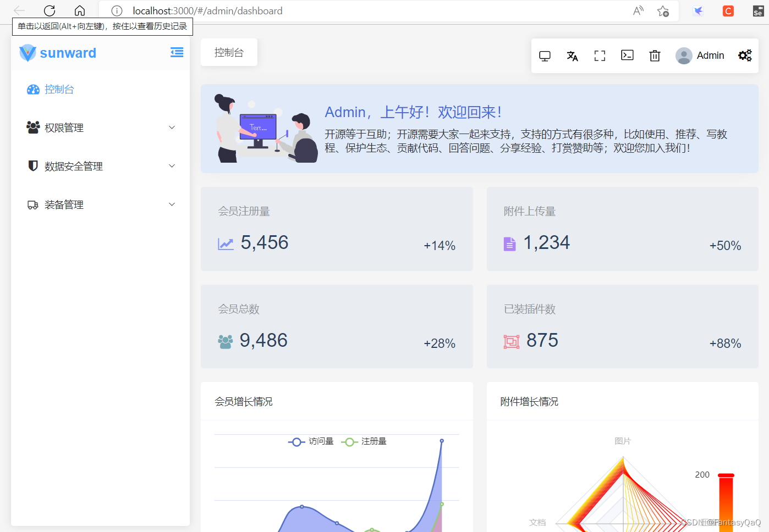This screenshot has height=532, width=769.
Task: Expand the 数据安全管理 menu chevron
Action: 172,166
